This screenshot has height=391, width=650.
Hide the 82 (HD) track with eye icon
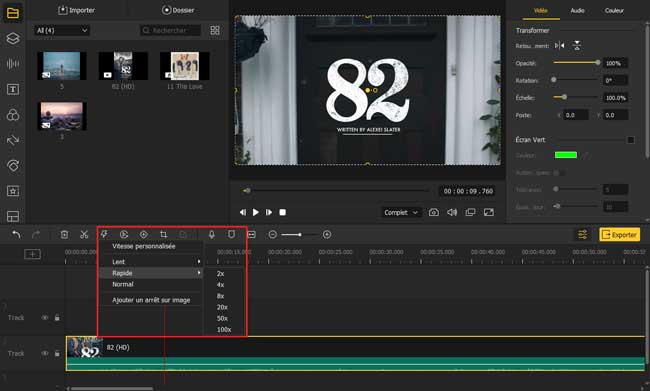tap(45, 353)
